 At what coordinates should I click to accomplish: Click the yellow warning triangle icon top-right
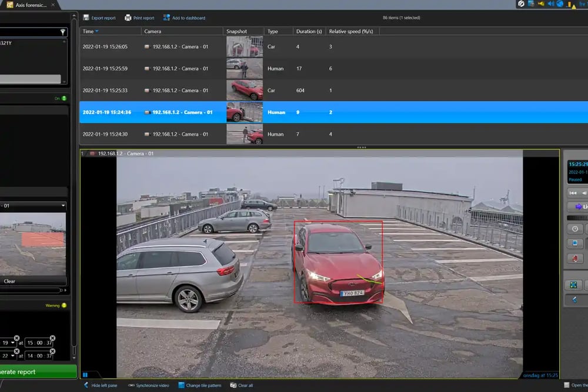tap(574, 6)
